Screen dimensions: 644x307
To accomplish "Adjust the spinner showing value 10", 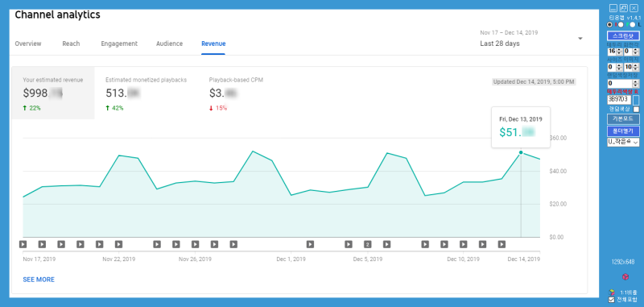I will point(631,67).
